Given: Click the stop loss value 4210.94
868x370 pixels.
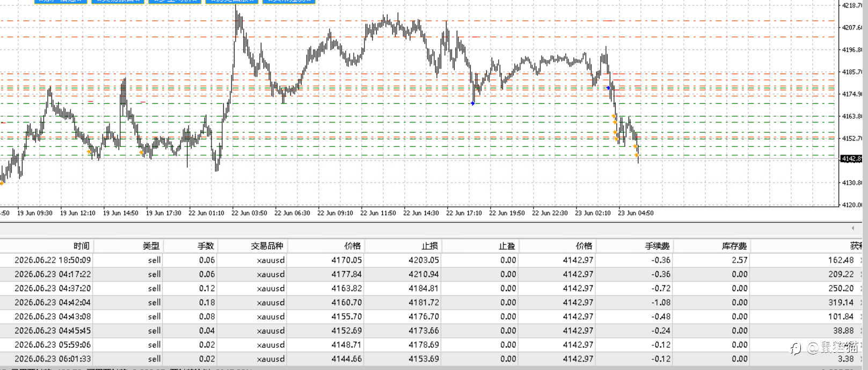Looking at the screenshot, I should click(x=424, y=274).
